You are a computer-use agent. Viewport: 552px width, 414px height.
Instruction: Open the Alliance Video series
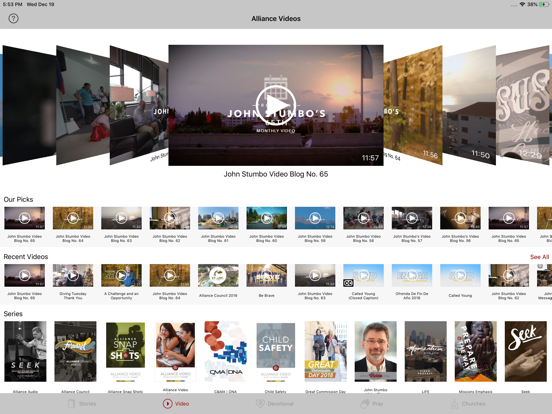pyautogui.click(x=175, y=351)
